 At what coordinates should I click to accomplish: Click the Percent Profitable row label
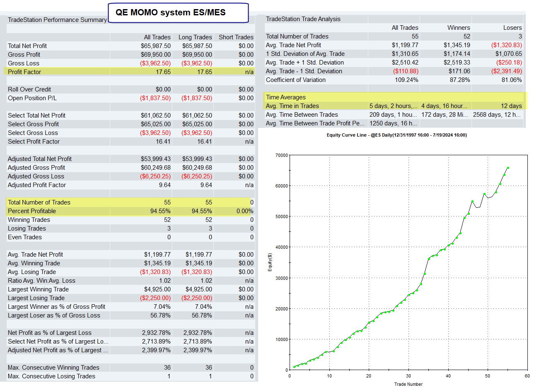pos(32,211)
